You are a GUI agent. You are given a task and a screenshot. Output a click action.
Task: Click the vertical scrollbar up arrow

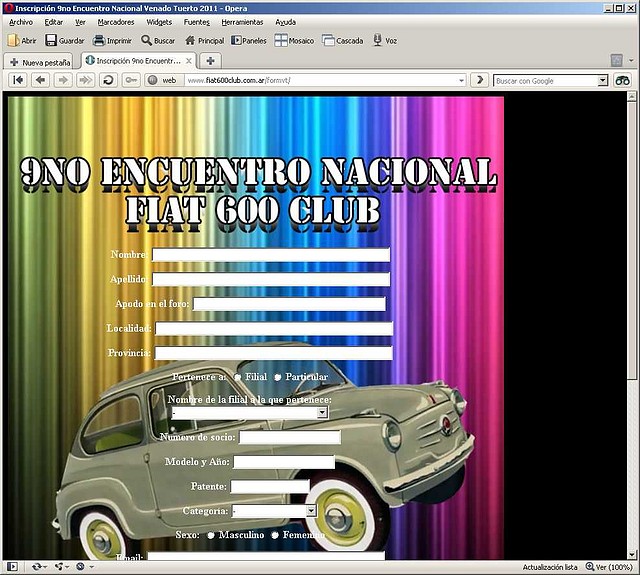[632, 96]
